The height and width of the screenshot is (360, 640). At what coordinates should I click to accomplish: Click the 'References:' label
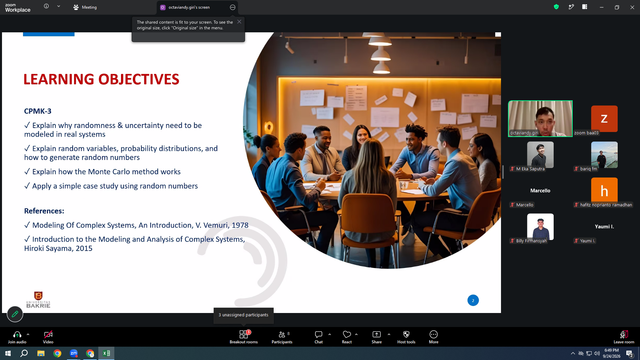[44, 211]
